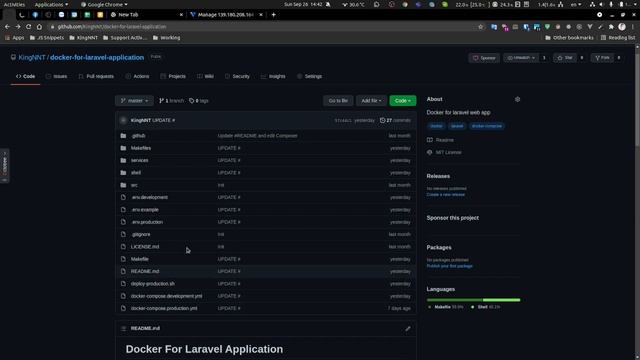Open the .env.development file
Screen dimensions: 640x360
pos(149,198)
